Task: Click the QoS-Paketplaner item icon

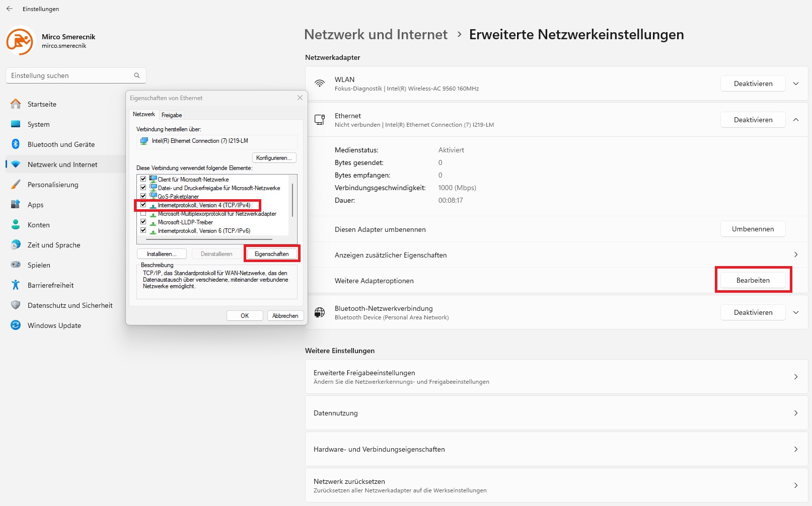Action: tap(153, 196)
